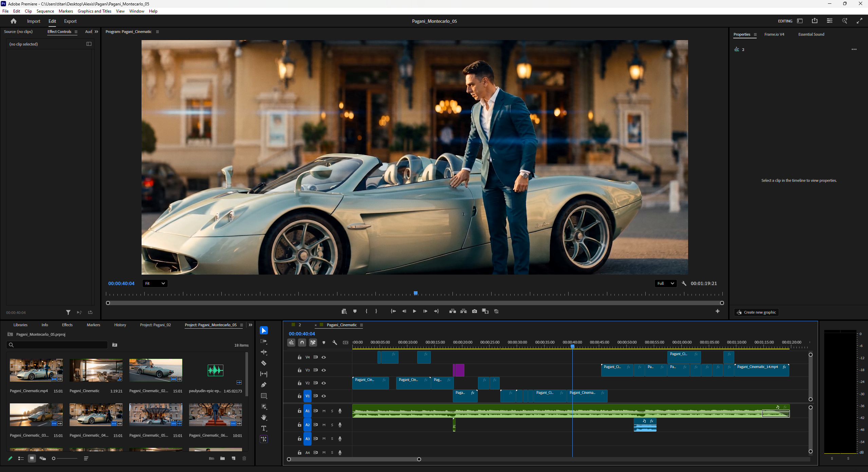Open the Markers menu
Viewport: 868px width, 472px height.
coord(66,11)
